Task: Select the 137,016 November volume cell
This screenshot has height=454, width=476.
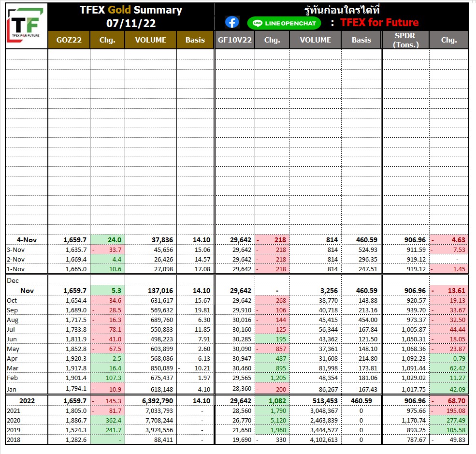Action: click(x=151, y=291)
